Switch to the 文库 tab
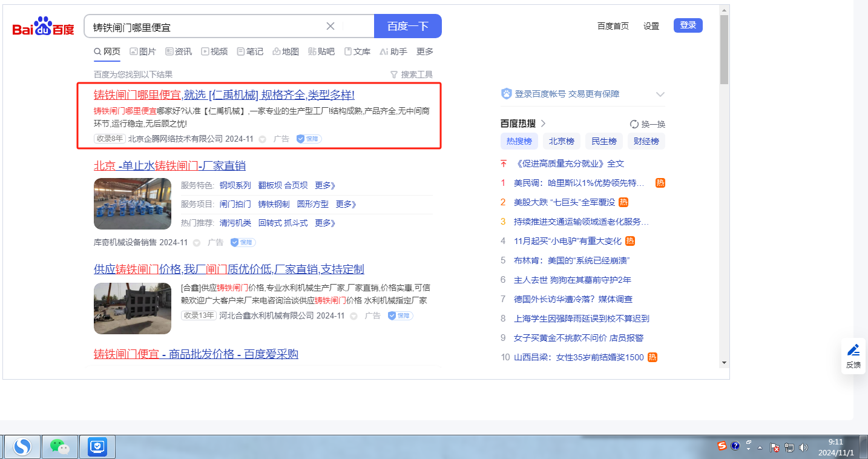Image resolution: width=868 pixels, height=459 pixels. (x=357, y=51)
